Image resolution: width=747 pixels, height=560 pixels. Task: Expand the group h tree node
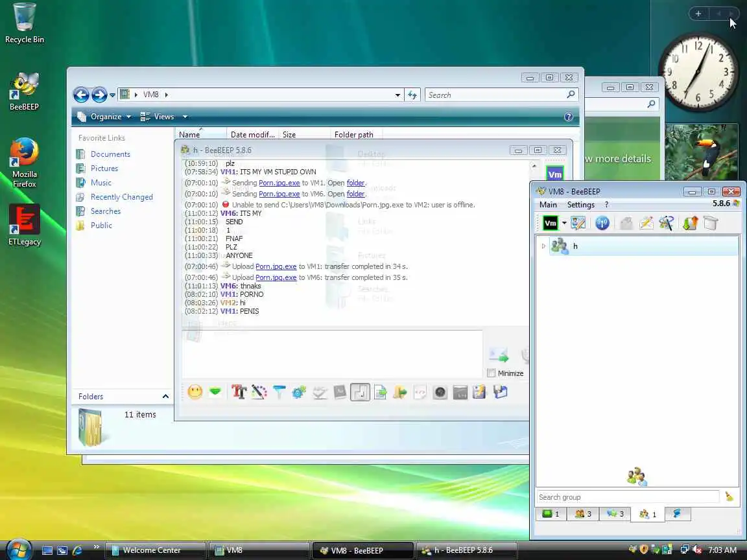(x=543, y=246)
